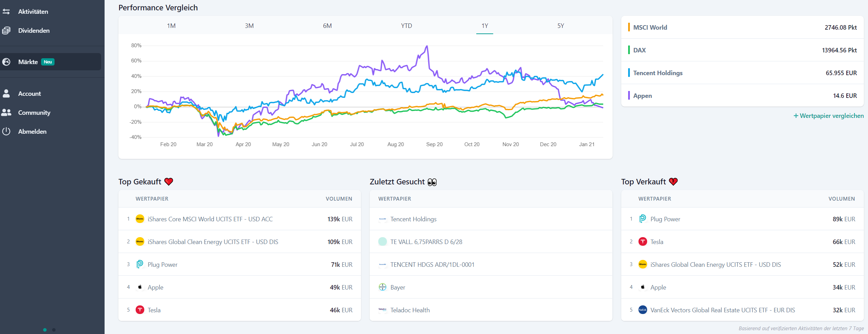The height and width of the screenshot is (334, 868).
Task: Open the Appen comparison row
Action: pyautogui.click(x=742, y=95)
